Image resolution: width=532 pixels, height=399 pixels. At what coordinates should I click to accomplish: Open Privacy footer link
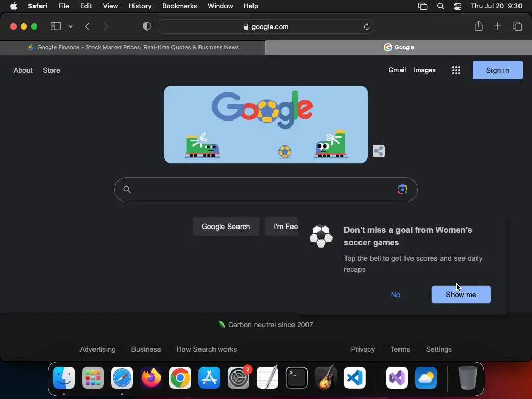pos(363,349)
